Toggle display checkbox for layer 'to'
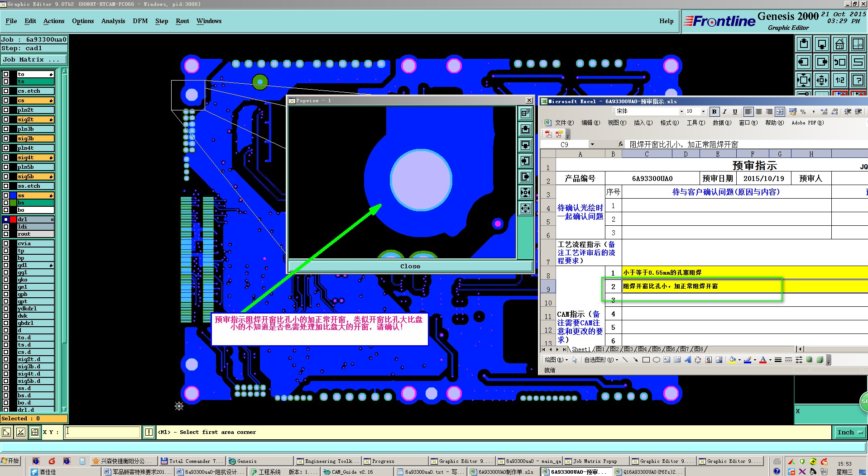Screen dimensions: 868x476 [x=6, y=74]
